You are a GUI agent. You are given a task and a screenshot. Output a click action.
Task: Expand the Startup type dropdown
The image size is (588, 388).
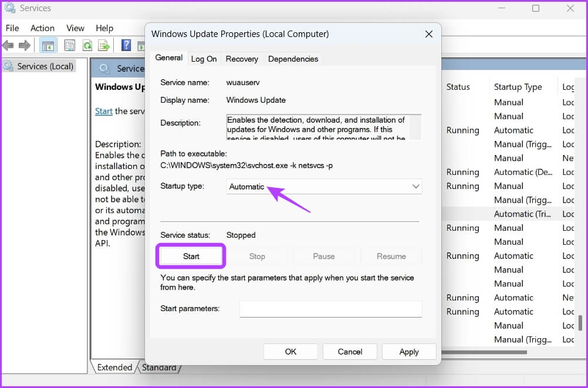(324, 187)
